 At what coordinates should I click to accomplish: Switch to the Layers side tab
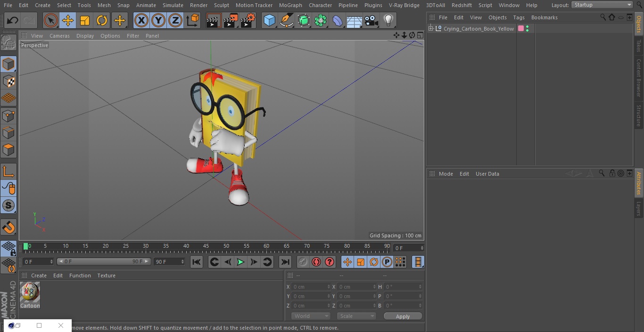(639, 209)
